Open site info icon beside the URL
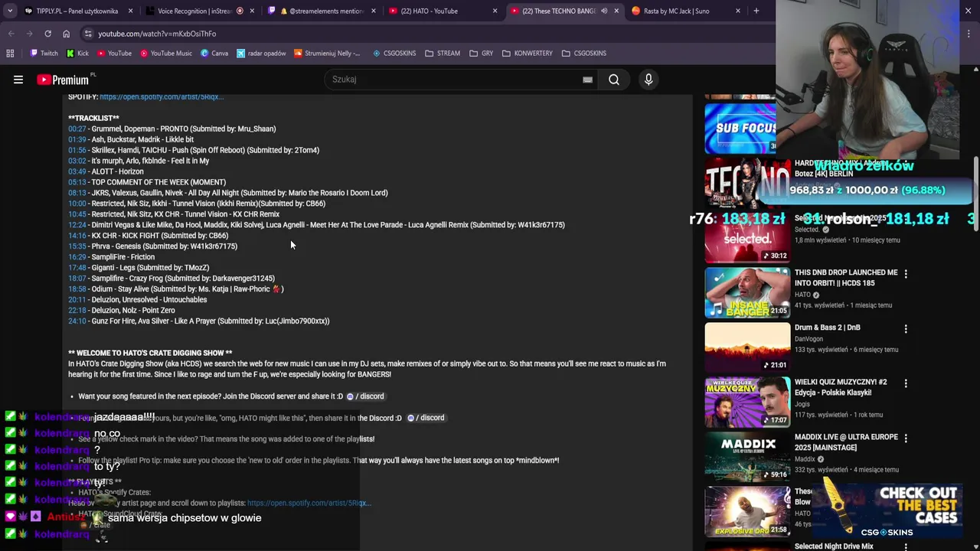 (x=88, y=34)
